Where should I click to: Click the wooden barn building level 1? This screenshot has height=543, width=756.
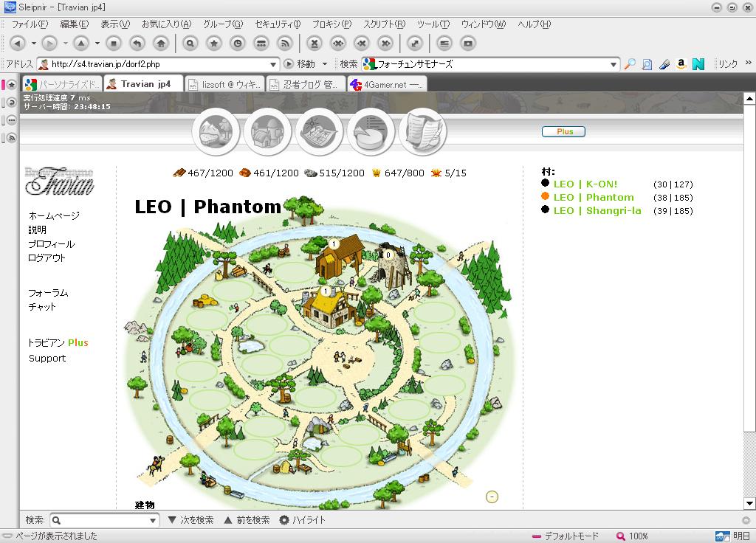point(339,258)
